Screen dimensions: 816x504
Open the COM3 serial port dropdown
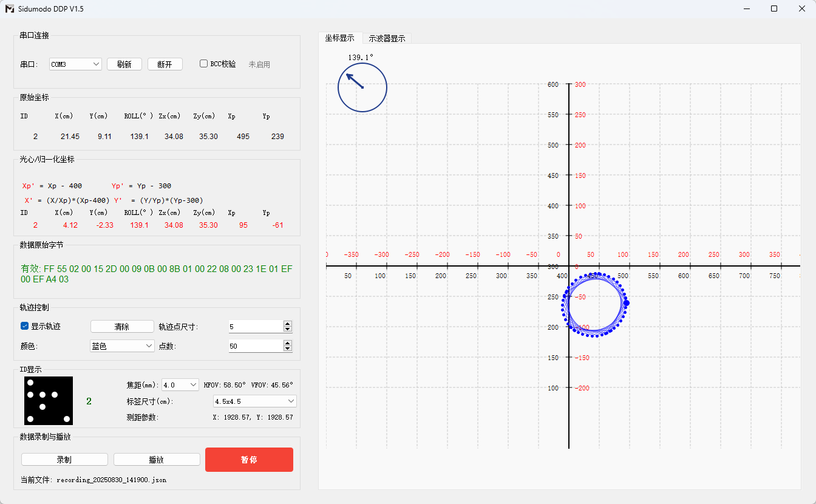[x=75, y=64]
